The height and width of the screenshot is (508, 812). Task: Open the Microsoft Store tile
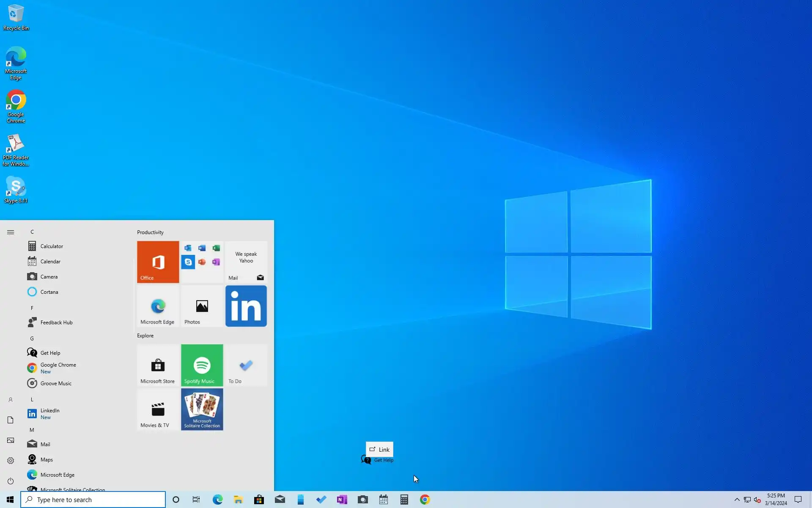point(158,365)
